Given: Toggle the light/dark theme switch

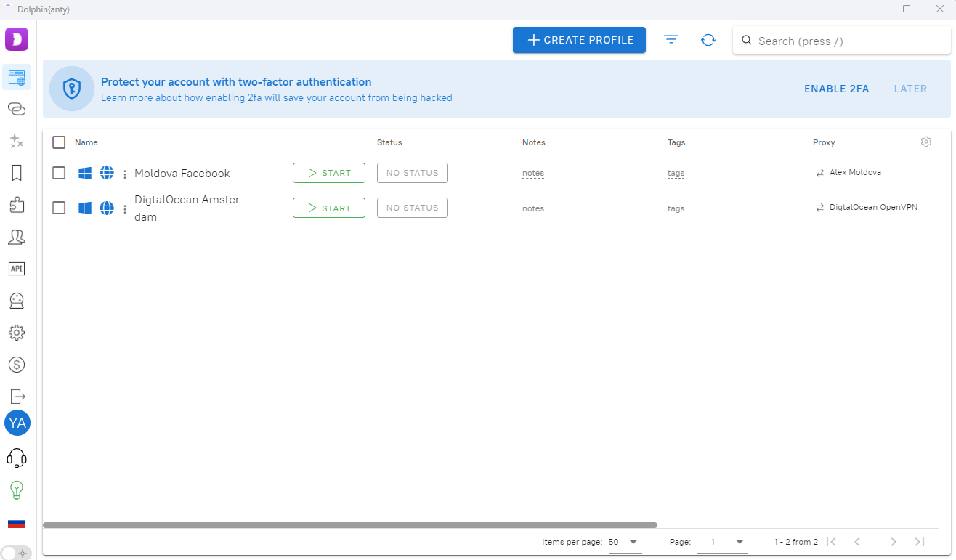Looking at the screenshot, I should [17, 553].
